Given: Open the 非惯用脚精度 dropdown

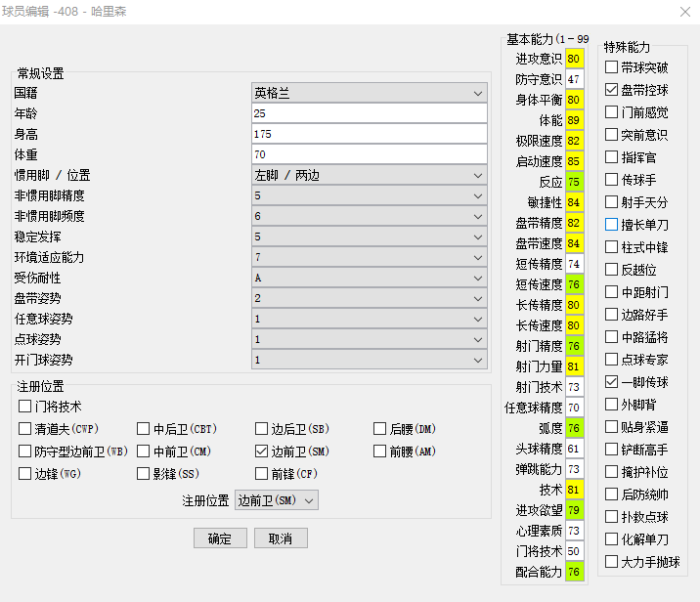Looking at the screenshot, I should (x=370, y=195).
